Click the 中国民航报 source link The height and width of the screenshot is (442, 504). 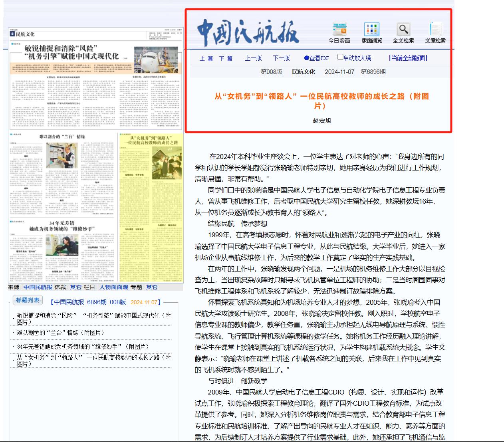pyautogui.click(x=38, y=287)
